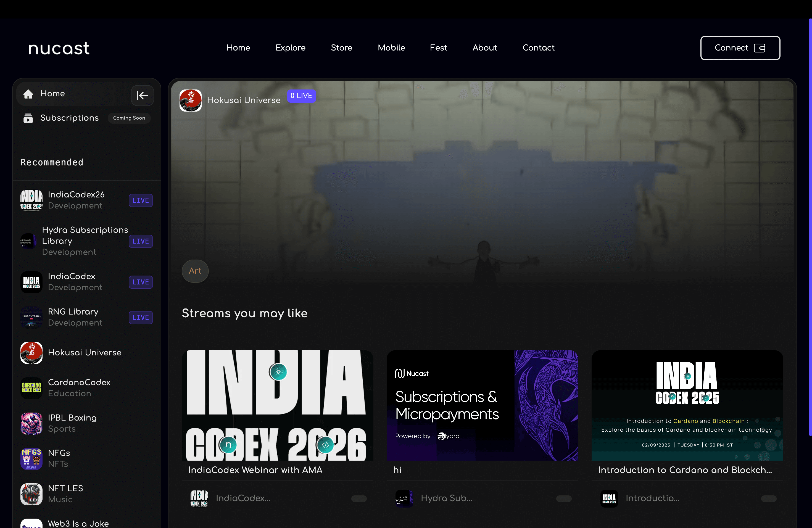Click the Home label in sidebar

point(52,93)
